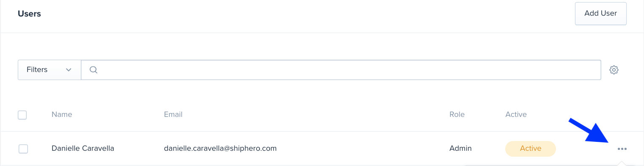
Task: Sort by the Active column header
Action: [516, 114]
